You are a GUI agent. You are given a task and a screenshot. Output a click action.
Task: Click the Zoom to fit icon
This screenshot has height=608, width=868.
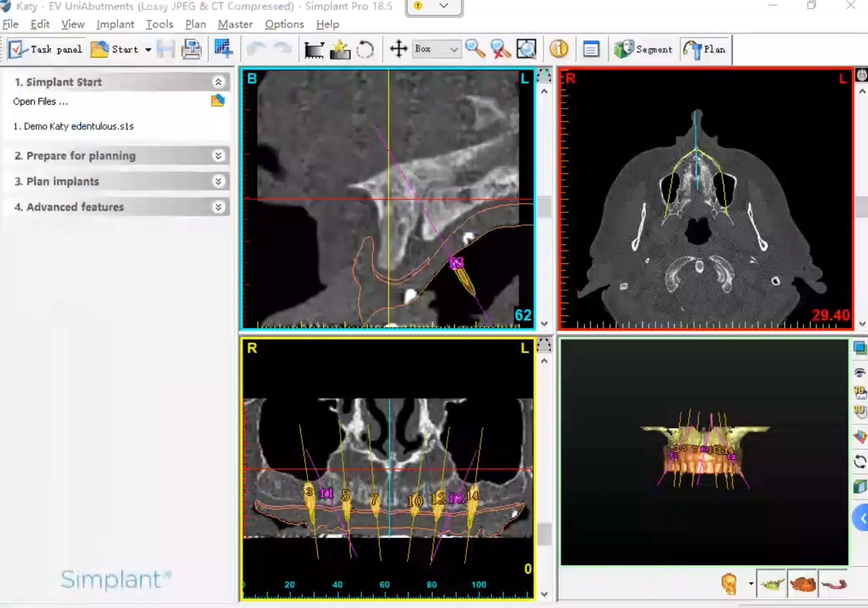[526, 49]
